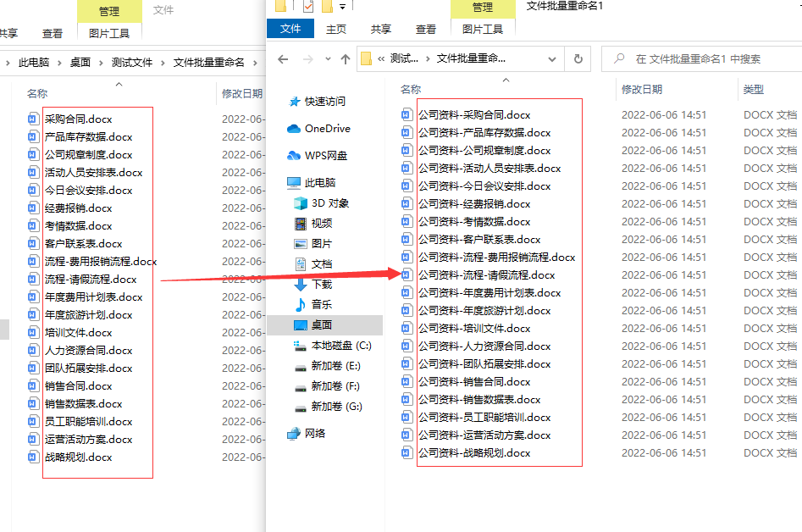Image resolution: width=802 pixels, height=532 pixels.
Task: Expand the address bar history dropdown
Action: [x=553, y=58]
